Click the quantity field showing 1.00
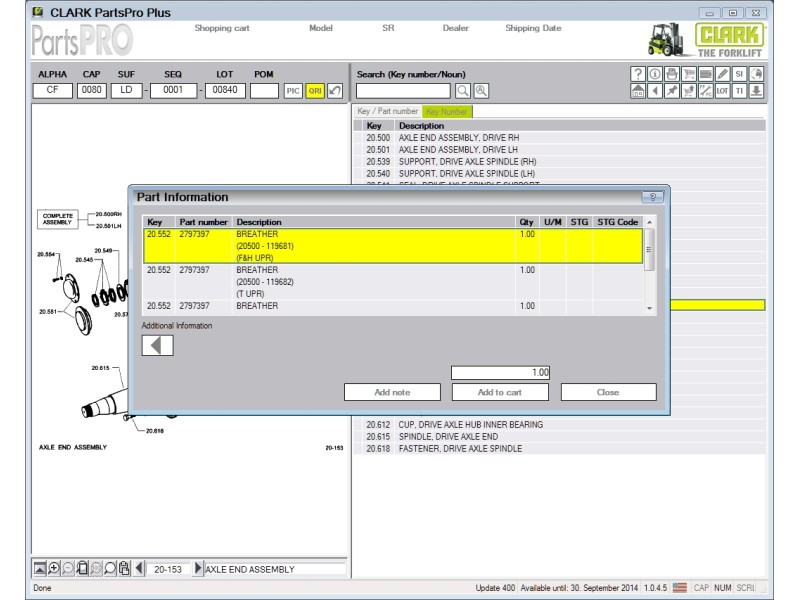Screen dimensions: 800x600 pos(501,372)
